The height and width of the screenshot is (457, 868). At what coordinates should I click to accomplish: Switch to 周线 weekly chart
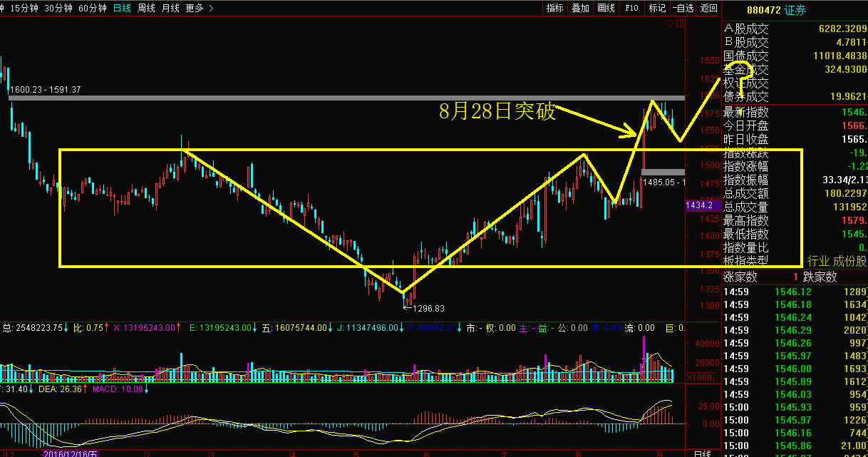[146, 8]
